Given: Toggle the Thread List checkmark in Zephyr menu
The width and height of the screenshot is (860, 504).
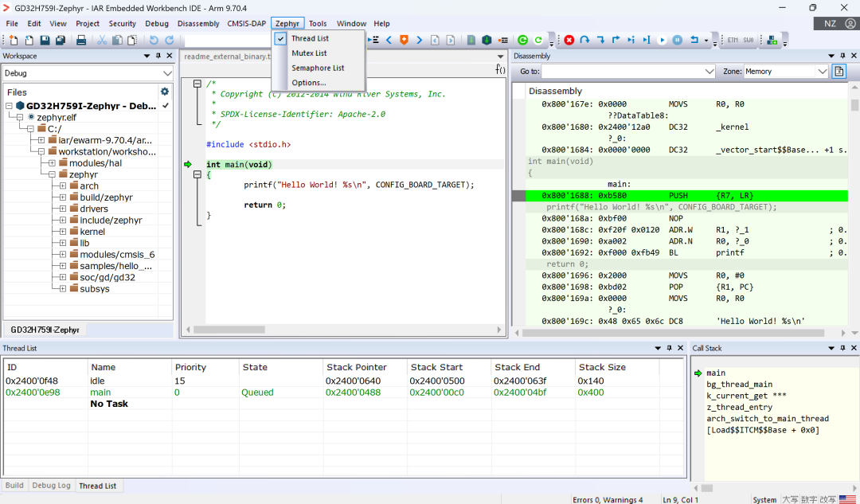Looking at the screenshot, I should tap(280, 38).
